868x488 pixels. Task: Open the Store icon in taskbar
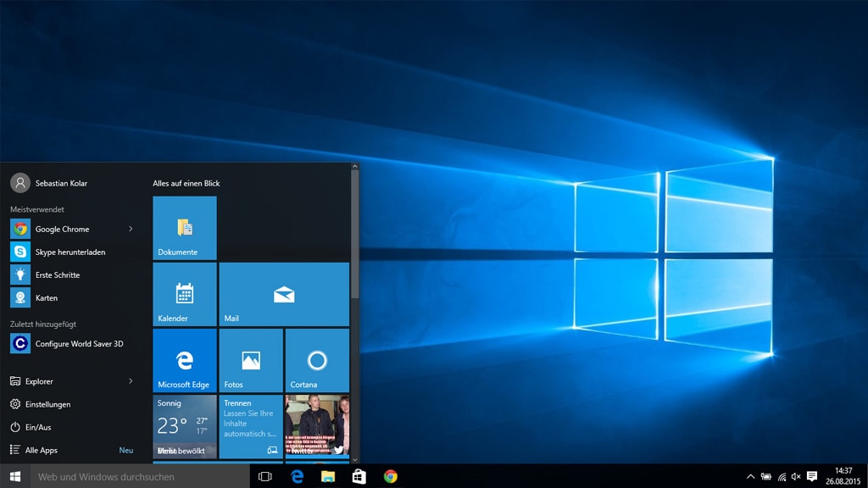pos(359,476)
